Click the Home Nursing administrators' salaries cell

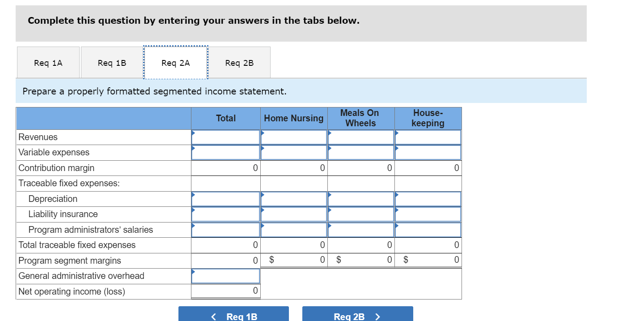pos(293,230)
